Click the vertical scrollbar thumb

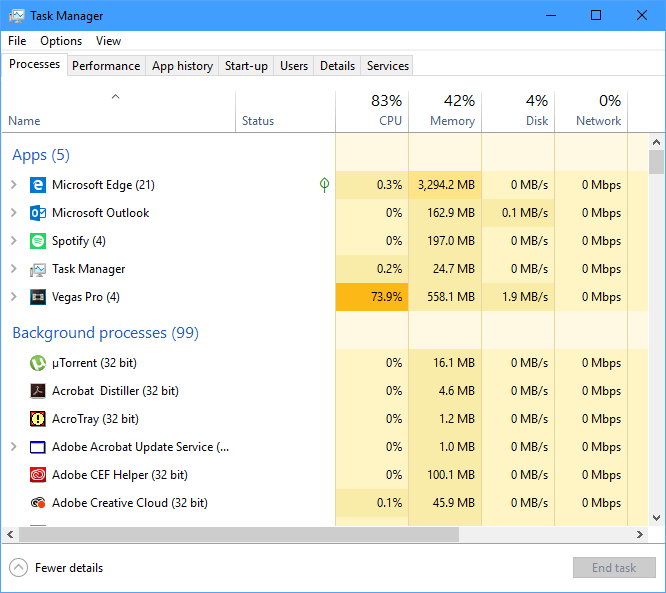coord(656,162)
